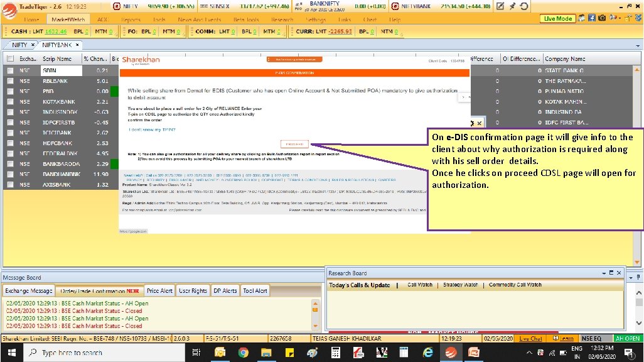Click the padlock lock icon in the toolbar
The width and height of the screenshot is (644, 362).
(628, 18)
